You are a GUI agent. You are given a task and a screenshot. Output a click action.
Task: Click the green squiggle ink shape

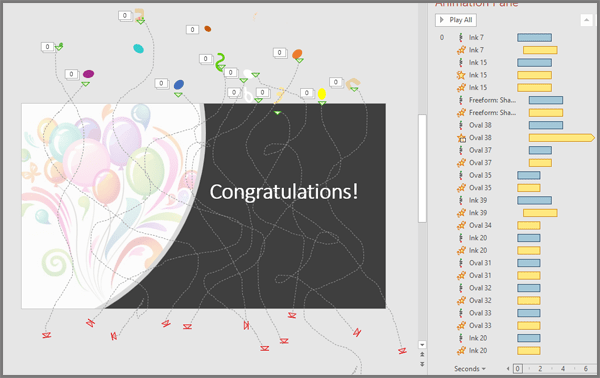click(x=220, y=62)
